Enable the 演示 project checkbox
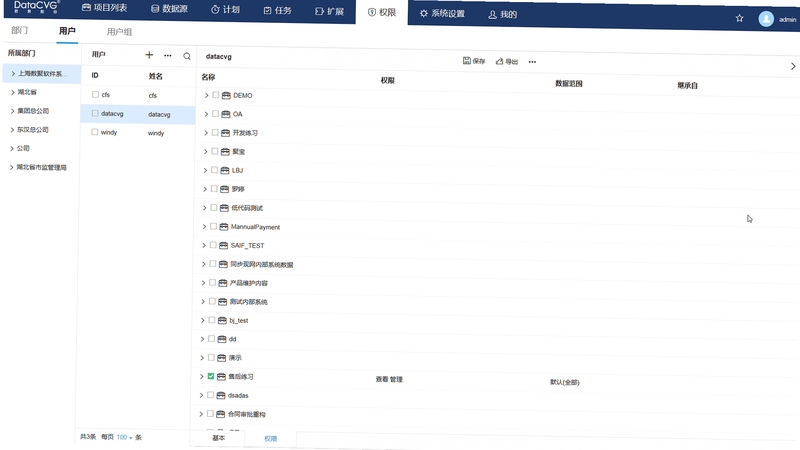This screenshot has width=800, height=450. click(x=211, y=357)
